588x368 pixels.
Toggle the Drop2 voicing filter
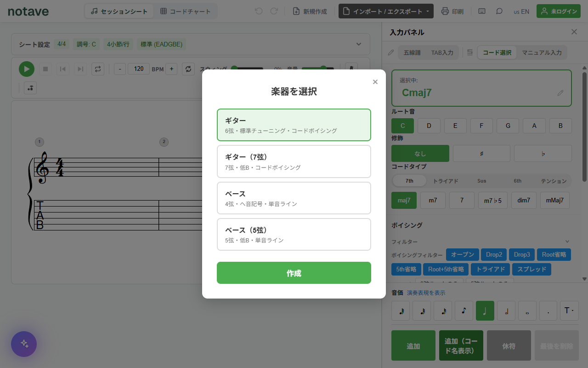pos(494,254)
